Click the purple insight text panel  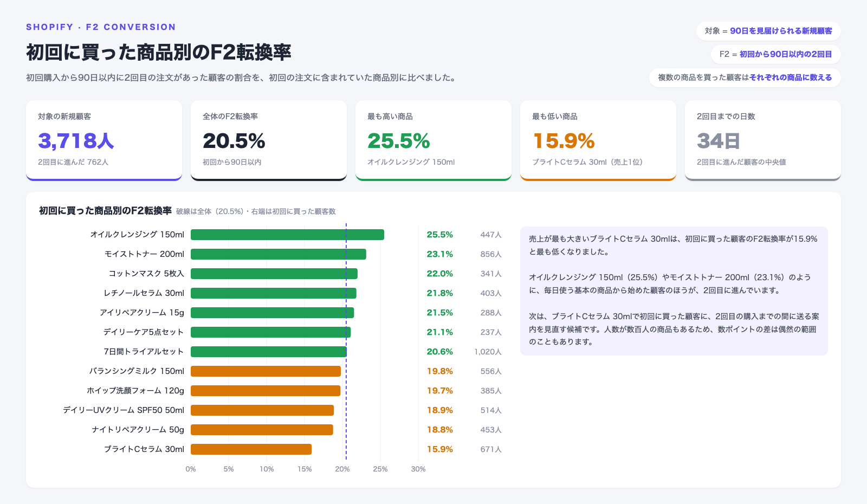[x=674, y=291]
